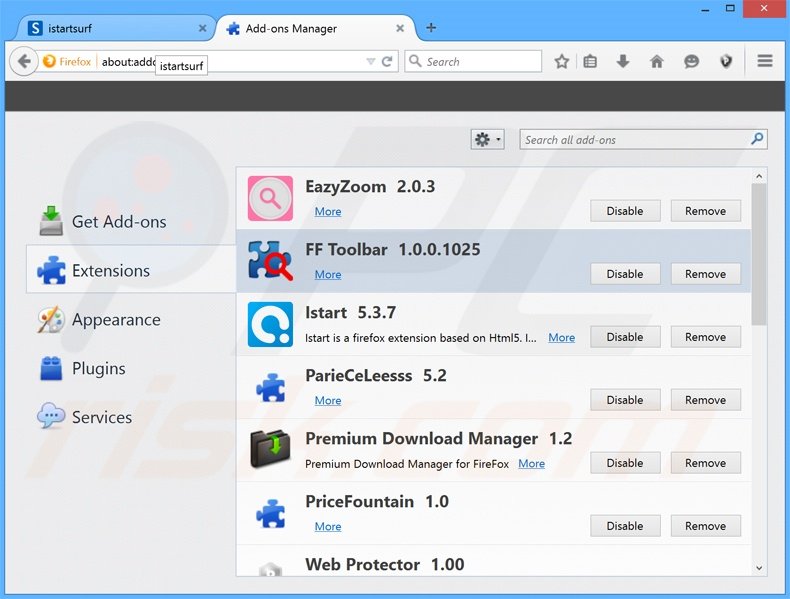Click the EazyZoom extension icon
The height and width of the screenshot is (599, 790).
coord(270,198)
